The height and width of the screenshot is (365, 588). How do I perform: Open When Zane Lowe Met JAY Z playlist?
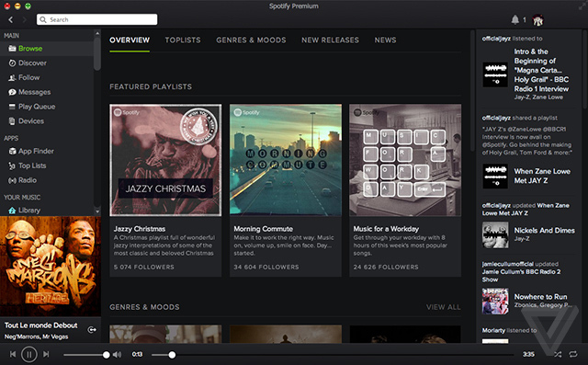[542, 176]
